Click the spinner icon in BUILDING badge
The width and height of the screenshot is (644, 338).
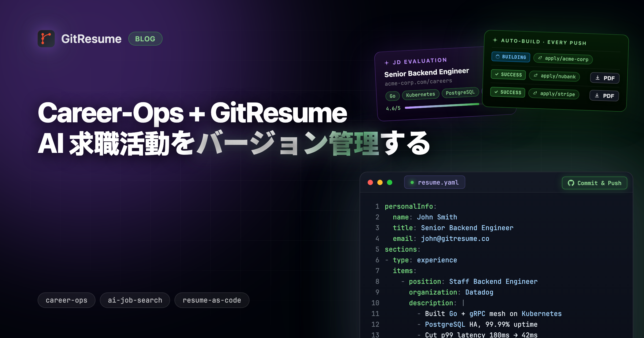(x=497, y=57)
